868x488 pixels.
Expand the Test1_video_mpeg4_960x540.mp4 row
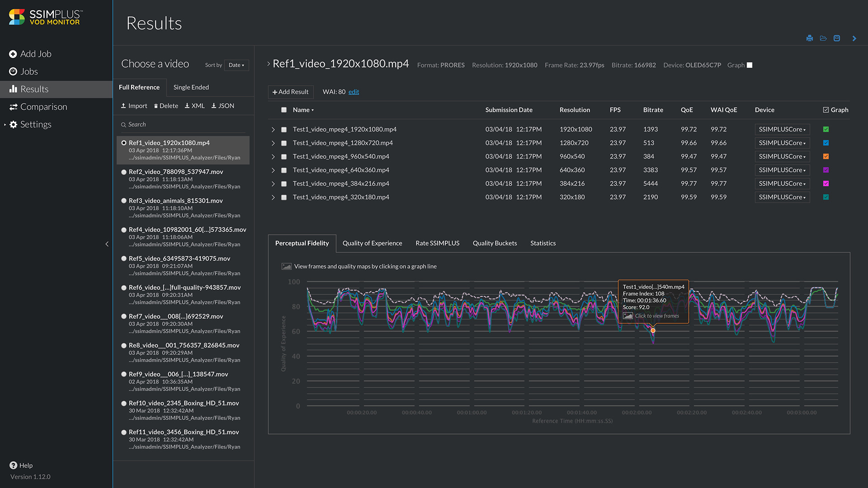coord(273,157)
